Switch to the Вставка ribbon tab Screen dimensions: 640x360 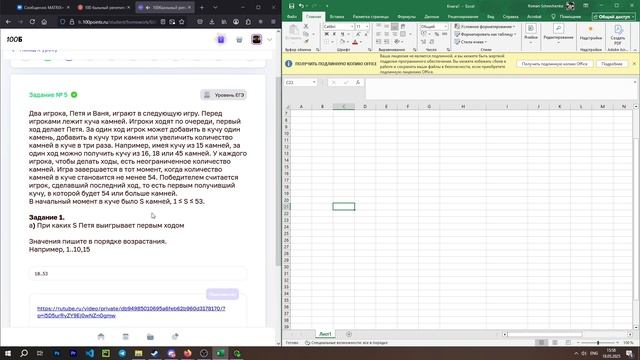pyautogui.click(x=337, y=17)
